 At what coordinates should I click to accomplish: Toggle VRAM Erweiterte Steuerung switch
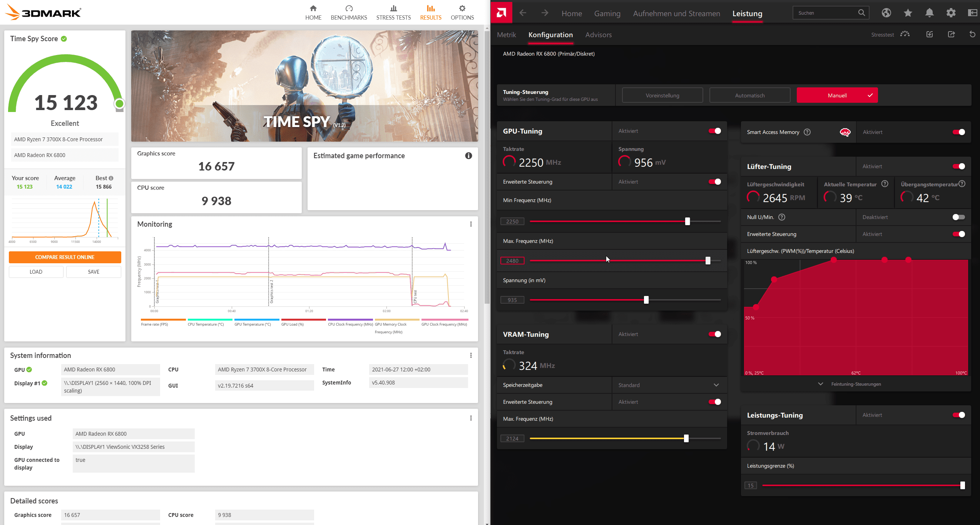pyautogui.click(x=715, y=402)
